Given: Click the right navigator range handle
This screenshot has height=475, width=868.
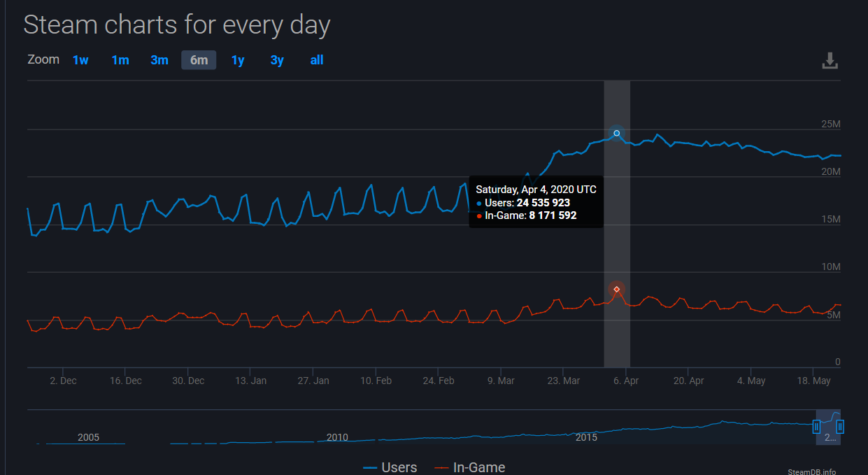Looking at the screenshot, I should coord(840,426).
